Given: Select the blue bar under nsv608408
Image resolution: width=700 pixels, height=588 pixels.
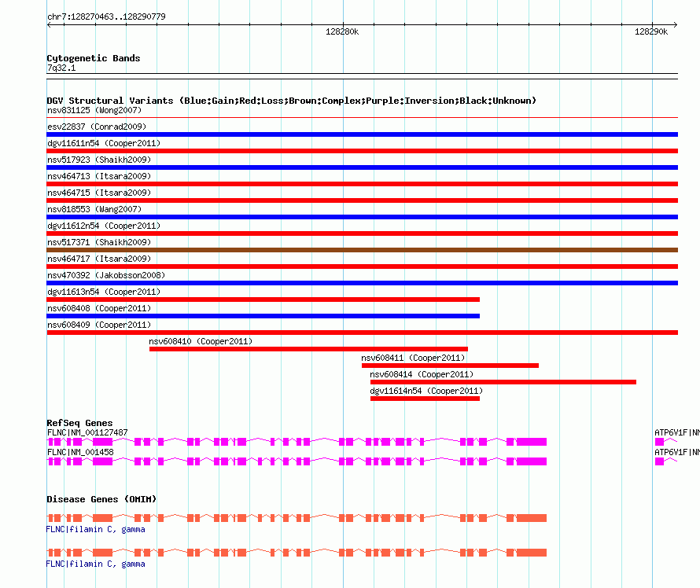Looking at the screenshot, I should (x=263, y=316).
